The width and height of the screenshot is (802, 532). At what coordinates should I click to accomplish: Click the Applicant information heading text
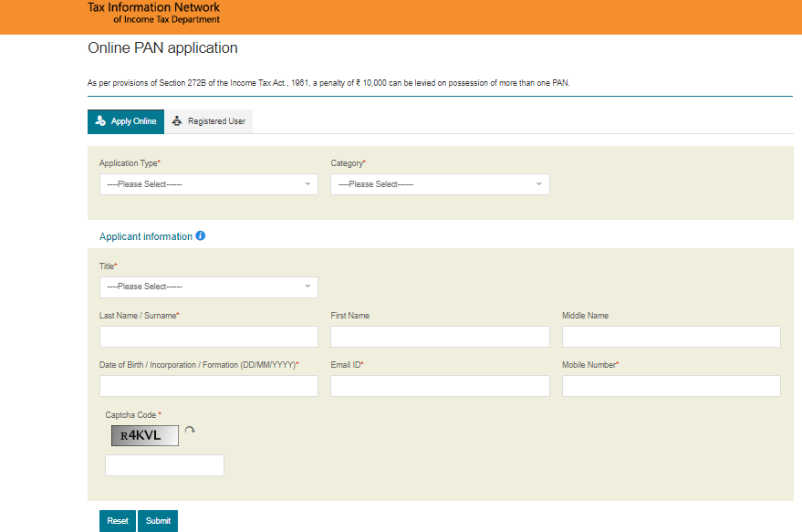(145, 236)
